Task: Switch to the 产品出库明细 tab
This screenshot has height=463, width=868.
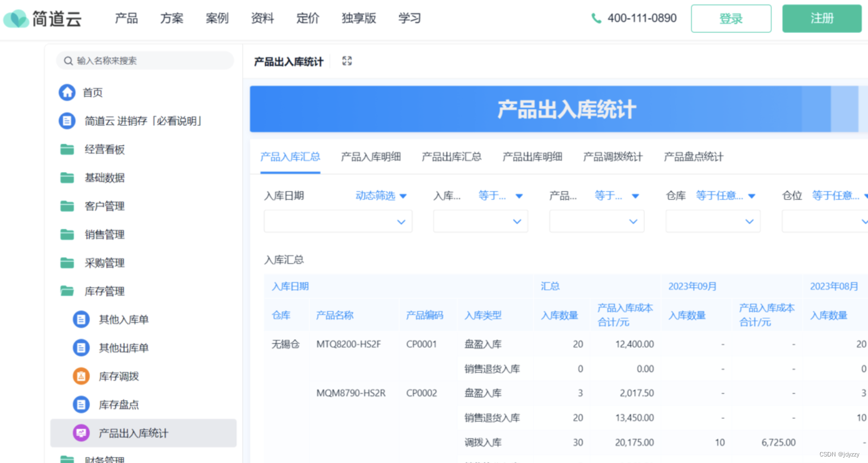Action: (x=532, y=157)
